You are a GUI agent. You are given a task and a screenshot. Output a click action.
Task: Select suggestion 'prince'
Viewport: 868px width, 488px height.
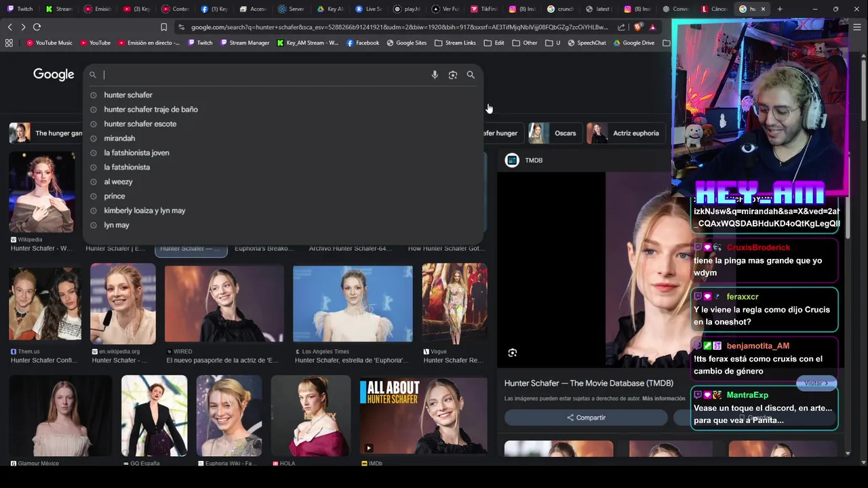tap(283, 196)
